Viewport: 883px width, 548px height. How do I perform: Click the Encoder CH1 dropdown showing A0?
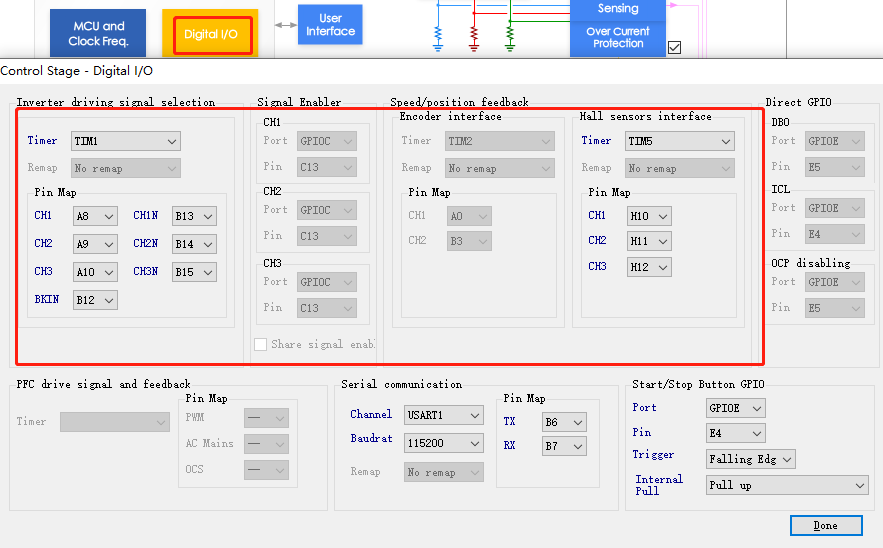tap(469, 216)
